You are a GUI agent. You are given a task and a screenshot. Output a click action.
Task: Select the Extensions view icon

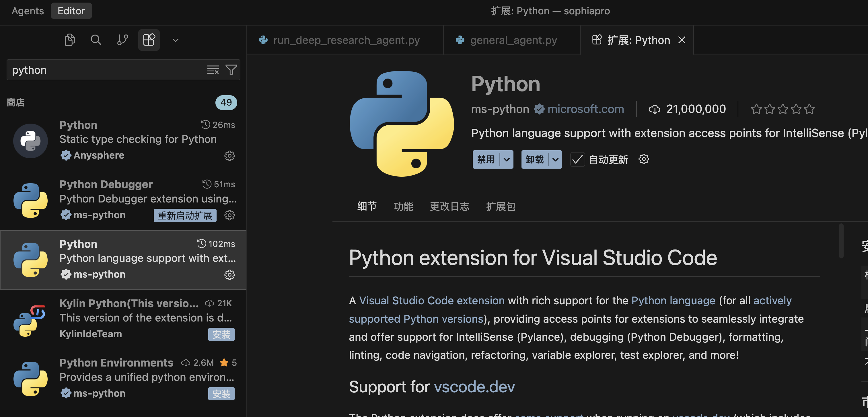[149, 40]
